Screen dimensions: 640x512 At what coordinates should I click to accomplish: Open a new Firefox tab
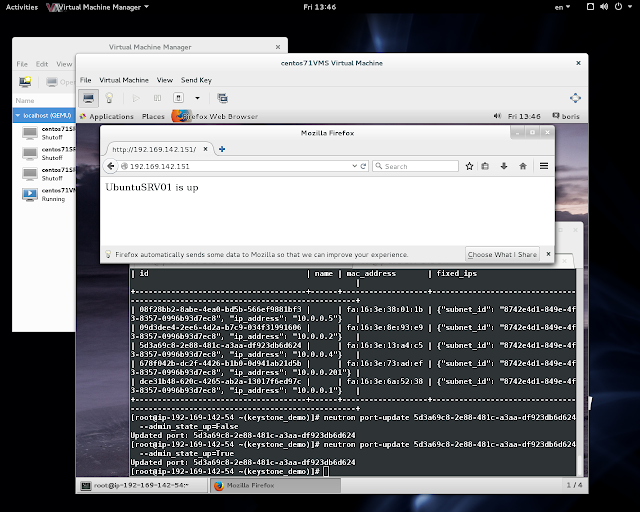222,149
